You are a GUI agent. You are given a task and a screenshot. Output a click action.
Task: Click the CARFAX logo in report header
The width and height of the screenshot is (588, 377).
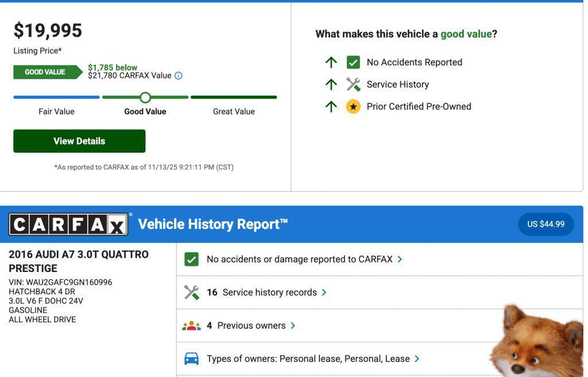tap(69, 224)
